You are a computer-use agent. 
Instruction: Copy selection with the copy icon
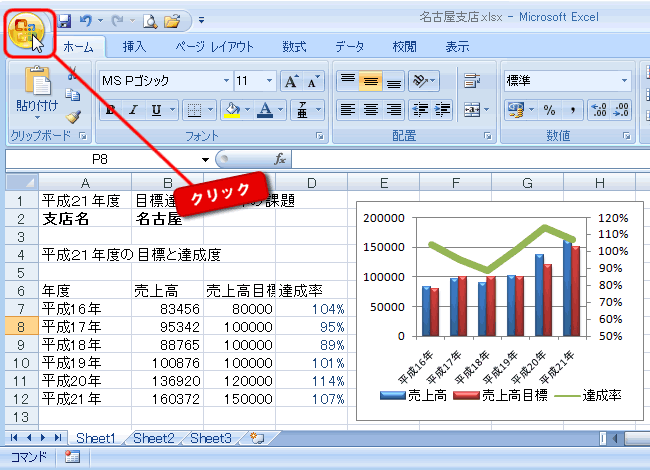(x=73, y=95)
